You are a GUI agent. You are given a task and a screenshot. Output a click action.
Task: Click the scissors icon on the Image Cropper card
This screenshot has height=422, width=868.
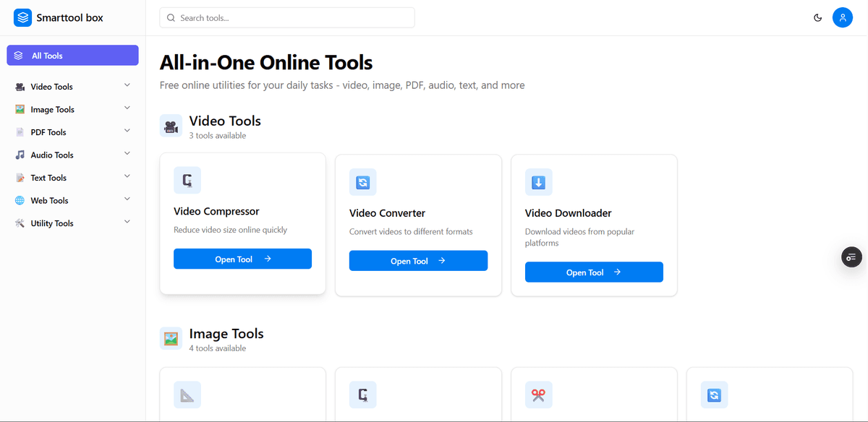[x=538, y=395]
